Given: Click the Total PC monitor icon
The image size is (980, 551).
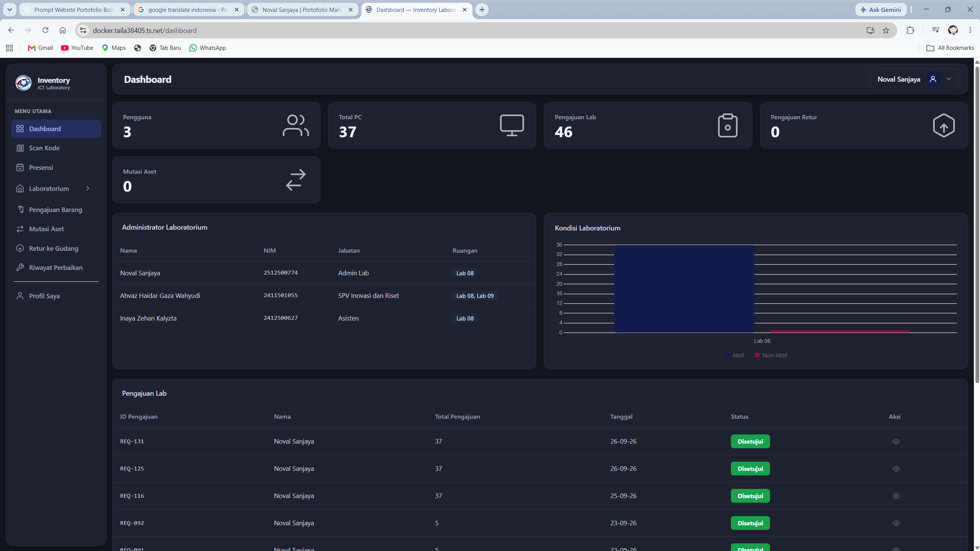Looking at the screenshot, I should (512, 125).
